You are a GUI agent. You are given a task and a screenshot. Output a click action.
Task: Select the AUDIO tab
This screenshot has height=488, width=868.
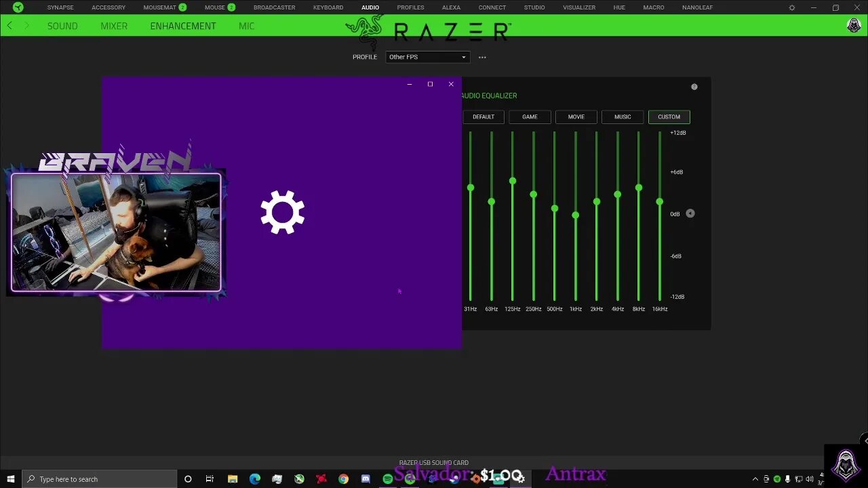(370, 7)
